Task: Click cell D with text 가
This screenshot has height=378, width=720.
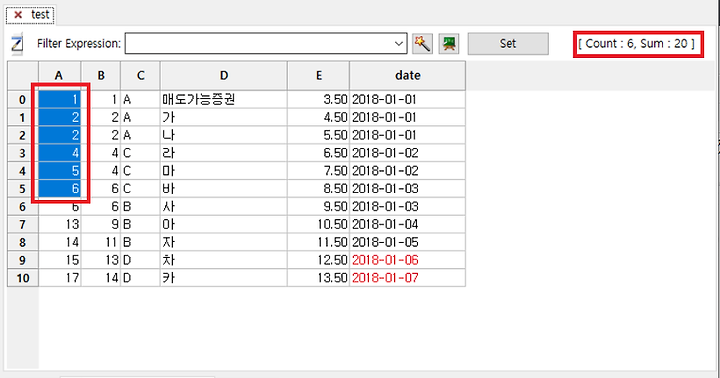Action: tap(224, 118)
